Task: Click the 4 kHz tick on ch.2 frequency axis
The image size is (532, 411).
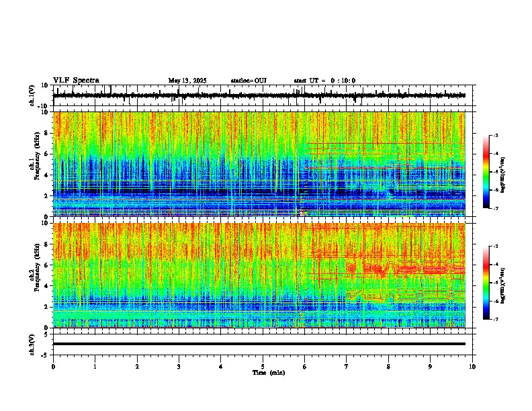Action: [x=46, y=286]
